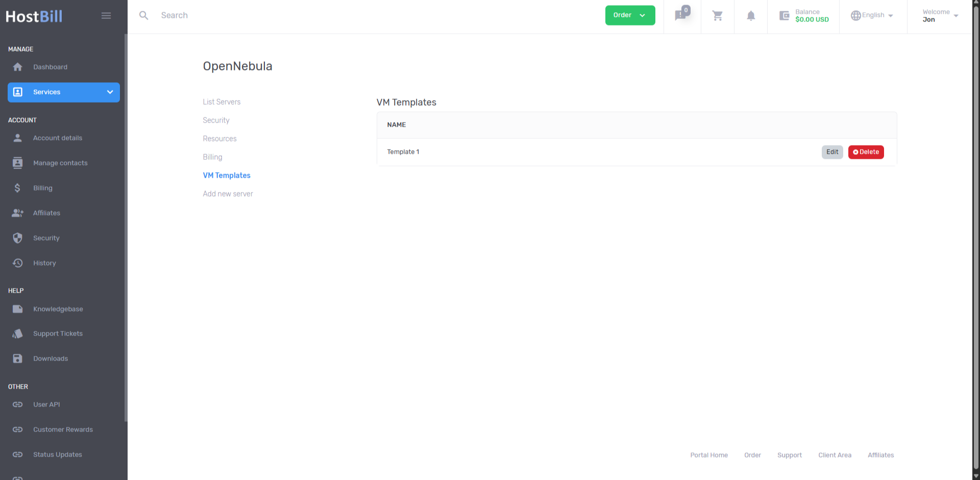
Task: Open Status Updates in the sidebar
Action: click(x=58, y=454)
